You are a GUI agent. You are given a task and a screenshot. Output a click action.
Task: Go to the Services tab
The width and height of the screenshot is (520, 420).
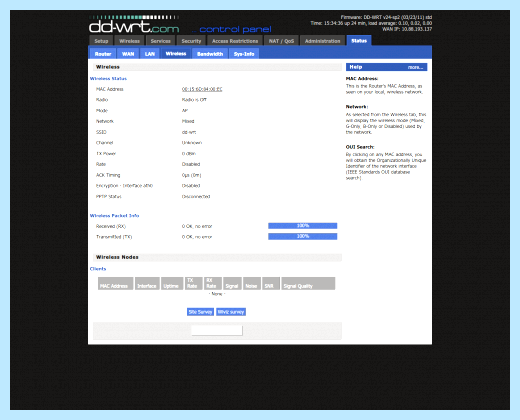tap(160, 41)
